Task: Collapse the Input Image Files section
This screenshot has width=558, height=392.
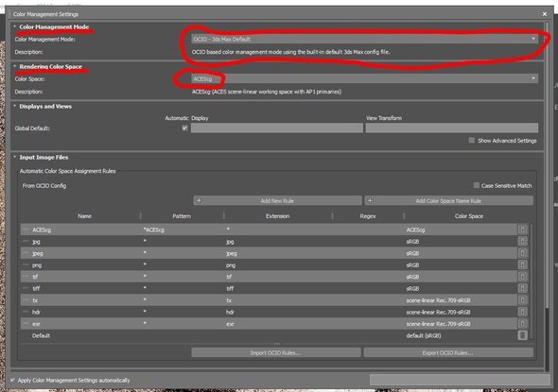Action: (x=14, y=157)
